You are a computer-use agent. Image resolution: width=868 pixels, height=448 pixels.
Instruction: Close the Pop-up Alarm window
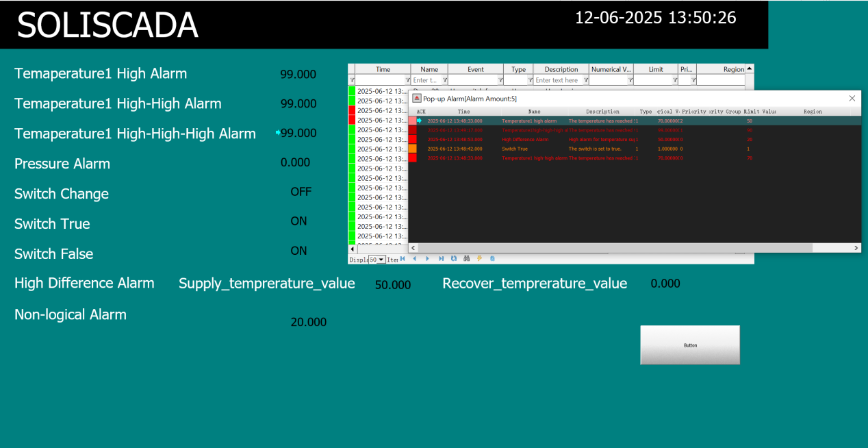coord(852,99)
